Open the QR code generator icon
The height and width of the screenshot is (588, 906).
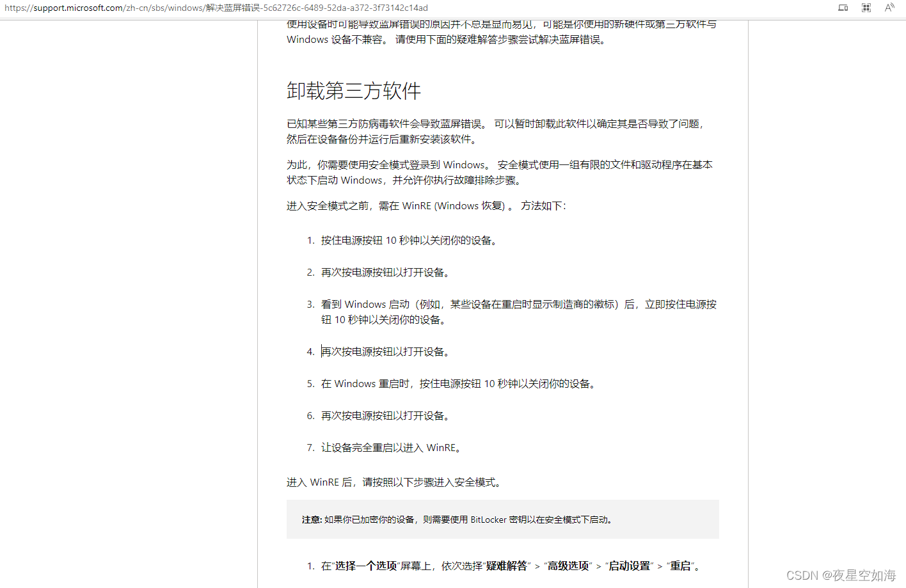tap(866, 8)
